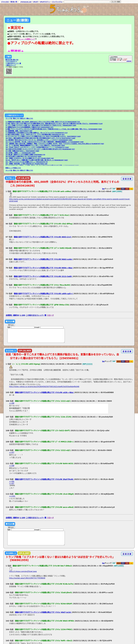Image resolution: width=138 pixels, height=644 pixels.
Task: Click the BRZ badge in the airline thread
Action: (119, 189)
